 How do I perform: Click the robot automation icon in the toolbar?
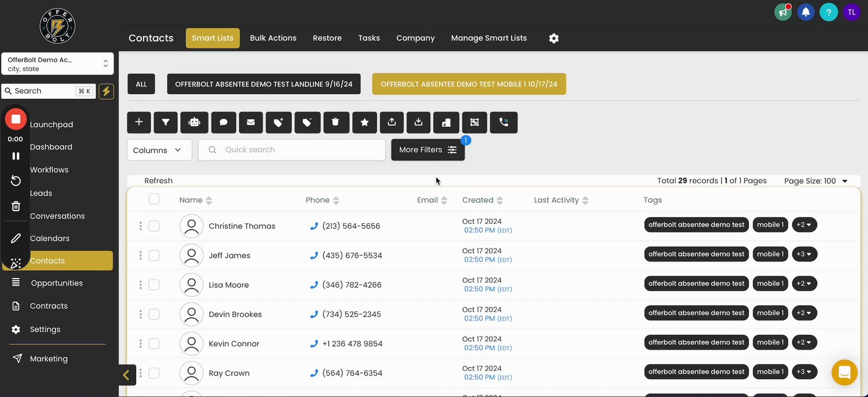click(194, 122)
